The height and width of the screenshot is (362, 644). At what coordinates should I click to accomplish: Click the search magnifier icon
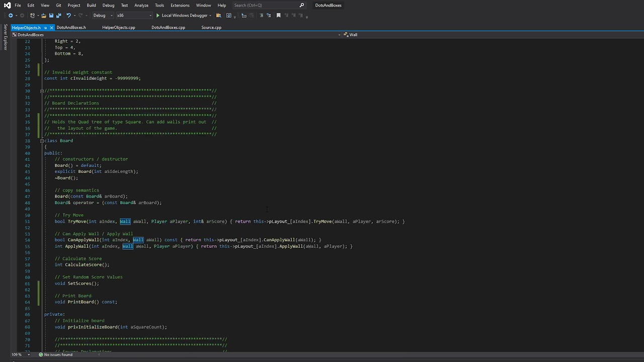pyautogui.click(x=302, y=6)
